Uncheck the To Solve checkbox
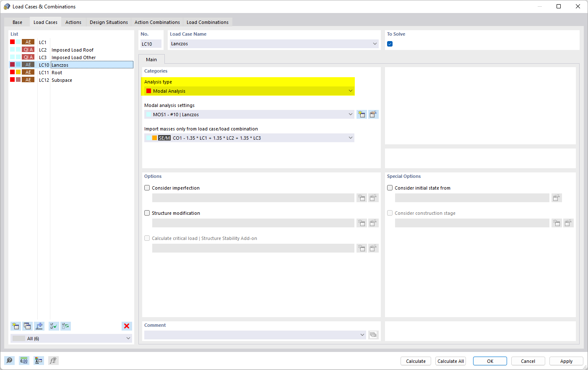This screenshot has width=588, height=370. (x=390, y=44)
